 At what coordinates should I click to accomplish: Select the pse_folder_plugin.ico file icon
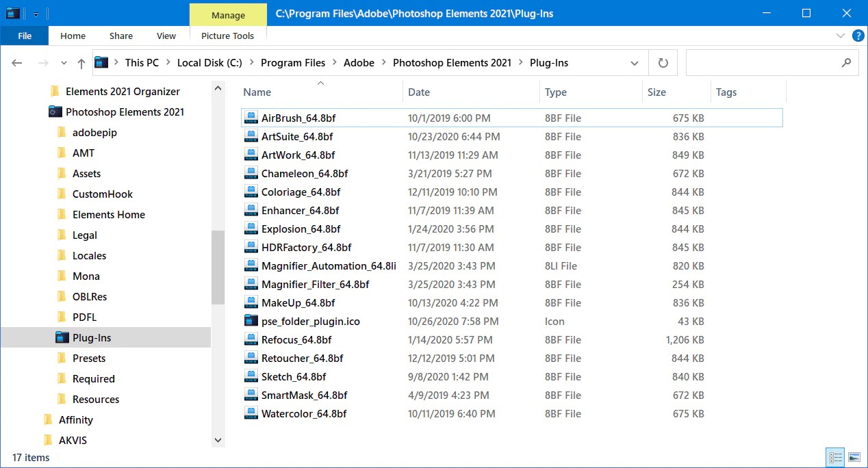click(x=251, y=322)
